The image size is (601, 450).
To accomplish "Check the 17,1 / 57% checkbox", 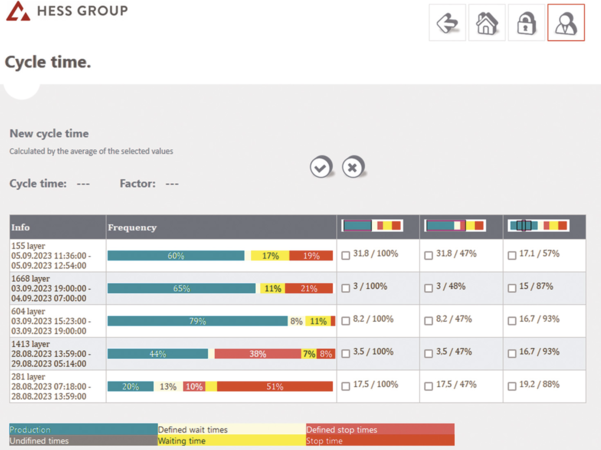I will pos(512,255).
